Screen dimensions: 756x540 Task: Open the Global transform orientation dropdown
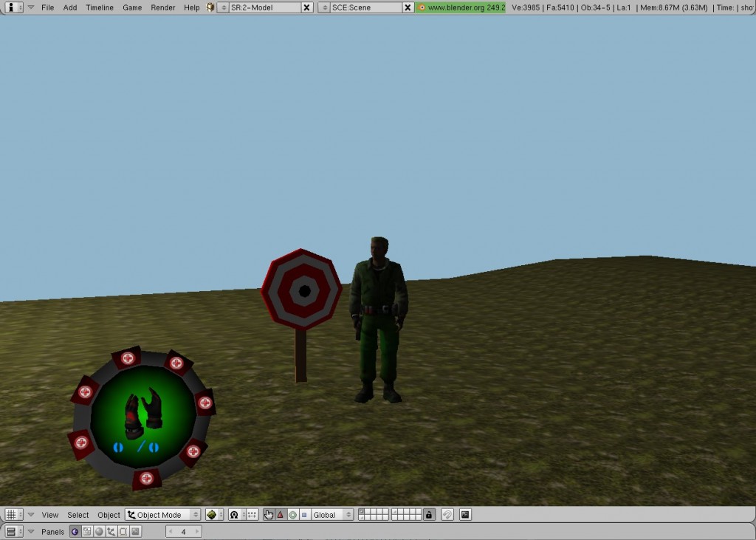click(329, 515)
